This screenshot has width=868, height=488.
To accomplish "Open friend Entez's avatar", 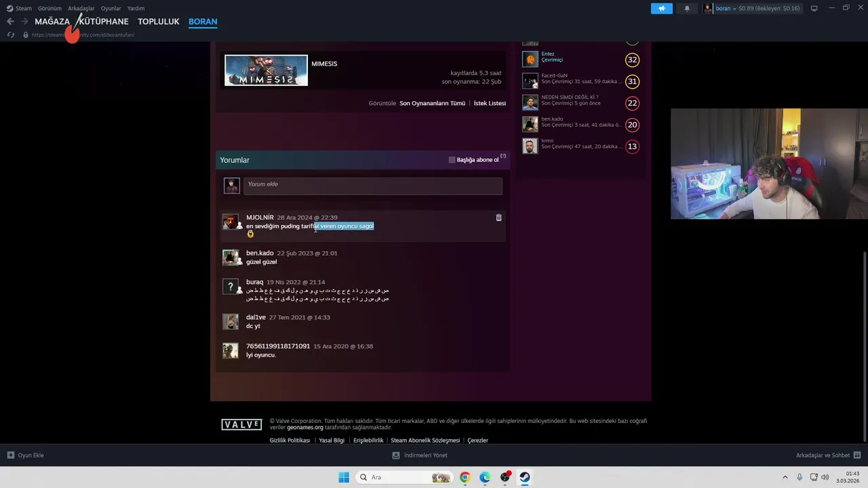I will 530,60.
